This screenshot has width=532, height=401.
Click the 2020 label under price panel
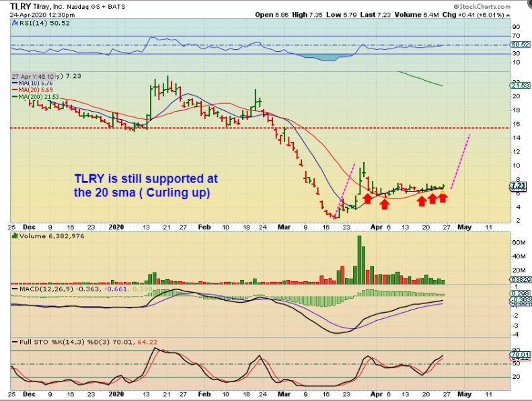pyautogui.click(x=116, y=227)
